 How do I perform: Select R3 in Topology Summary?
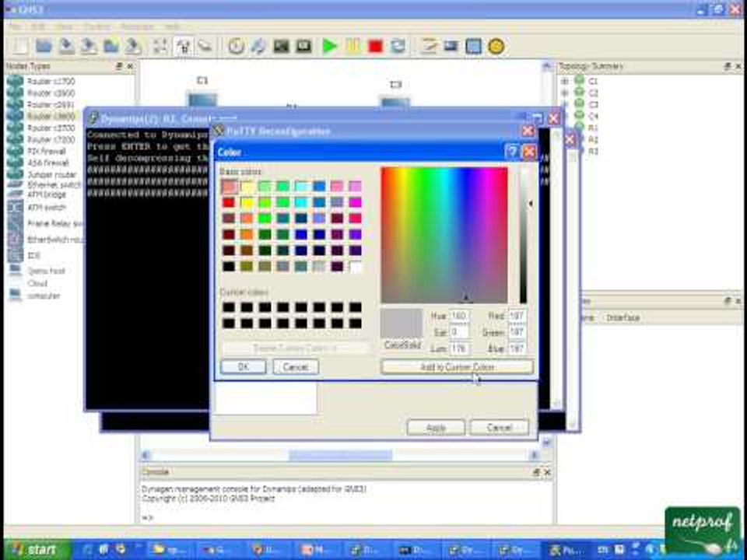pyautogui.click(x=593, y=152)
